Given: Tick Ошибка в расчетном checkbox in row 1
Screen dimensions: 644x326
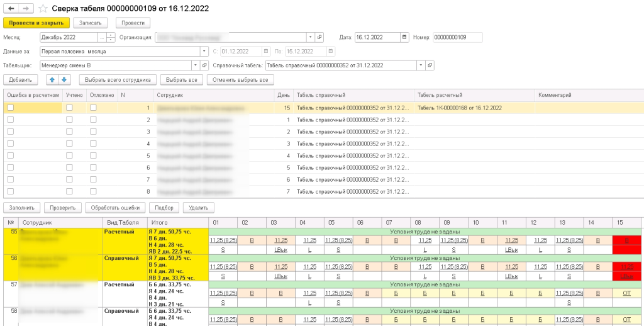Looking at the screenshot, I should (11, 108).
